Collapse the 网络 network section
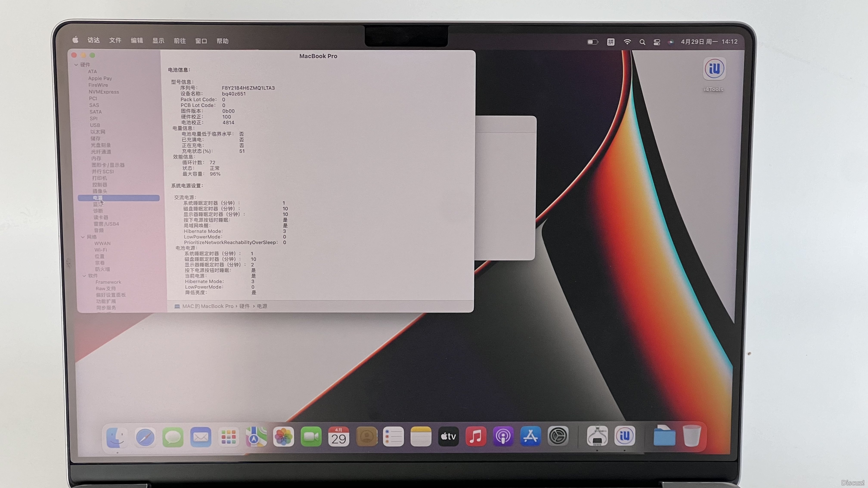Screen dimensions: 868x488 (x=83, y=237)
